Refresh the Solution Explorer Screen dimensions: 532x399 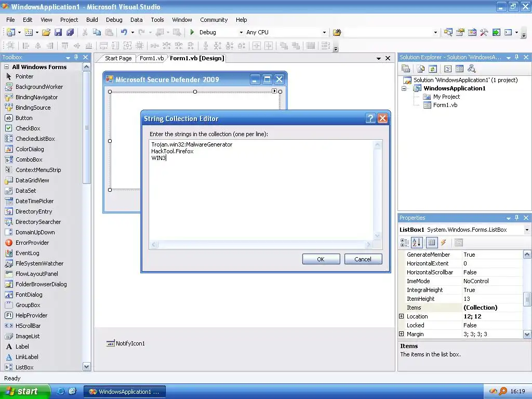click(x=433, y=69)
